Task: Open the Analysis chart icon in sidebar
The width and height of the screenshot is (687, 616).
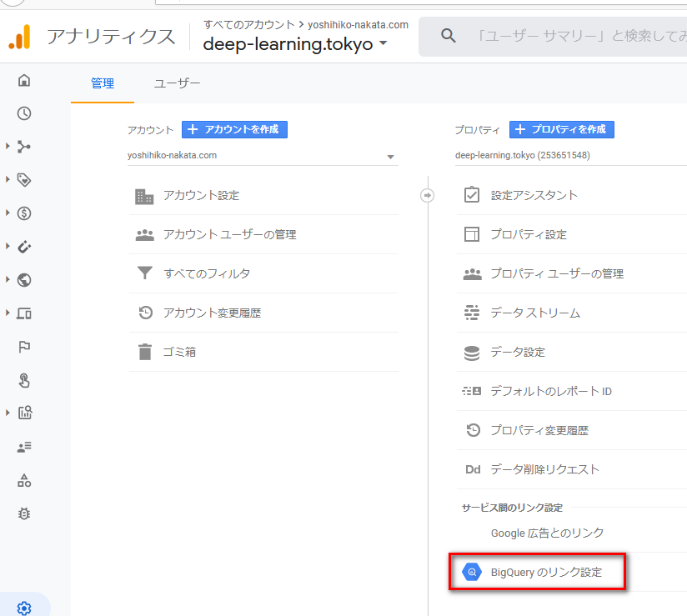Action: point(25,413)
